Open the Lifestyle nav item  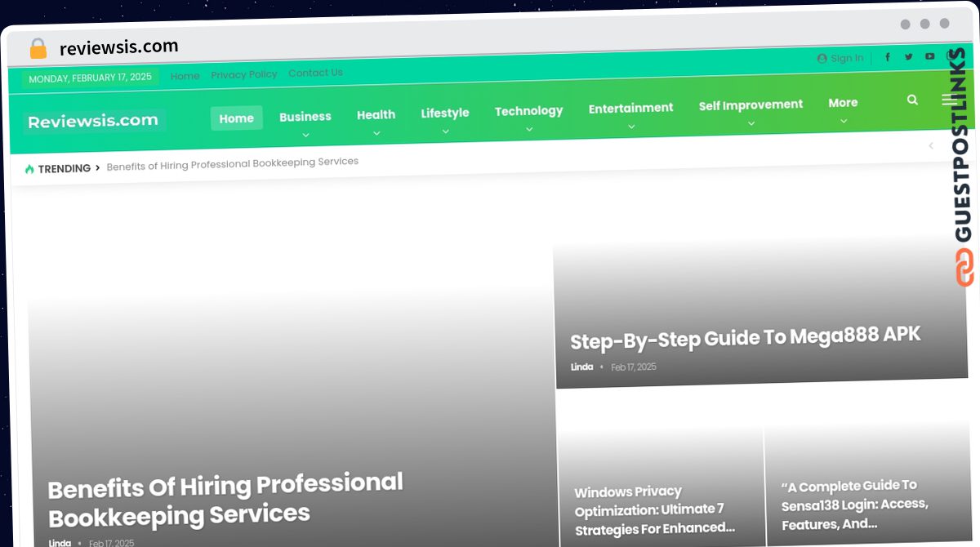pos(445,113)
